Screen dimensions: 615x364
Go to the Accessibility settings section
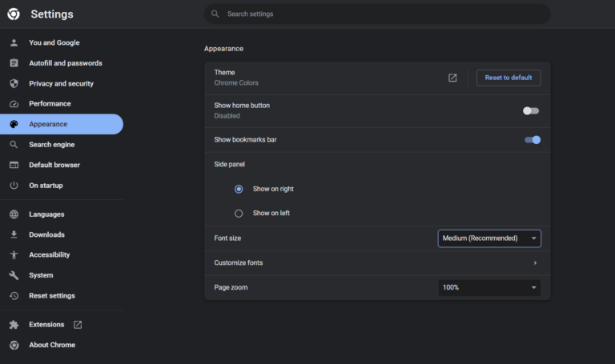pos(50,255)
